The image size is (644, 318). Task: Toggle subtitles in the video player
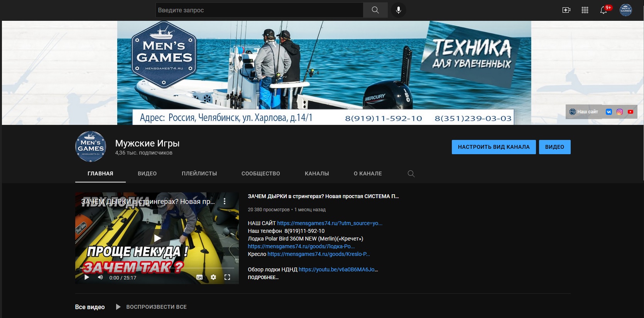(x=199, y=277)
